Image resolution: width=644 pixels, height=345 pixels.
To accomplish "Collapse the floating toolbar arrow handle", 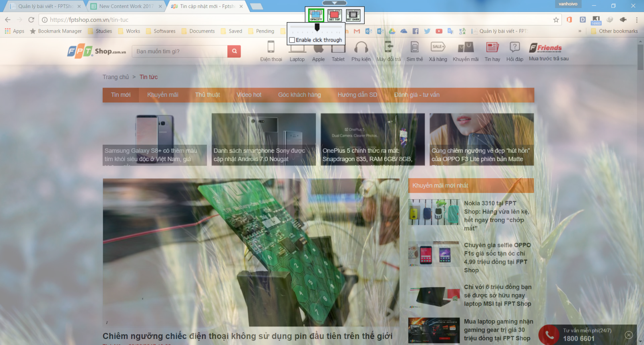I will [x=334, y=3].
